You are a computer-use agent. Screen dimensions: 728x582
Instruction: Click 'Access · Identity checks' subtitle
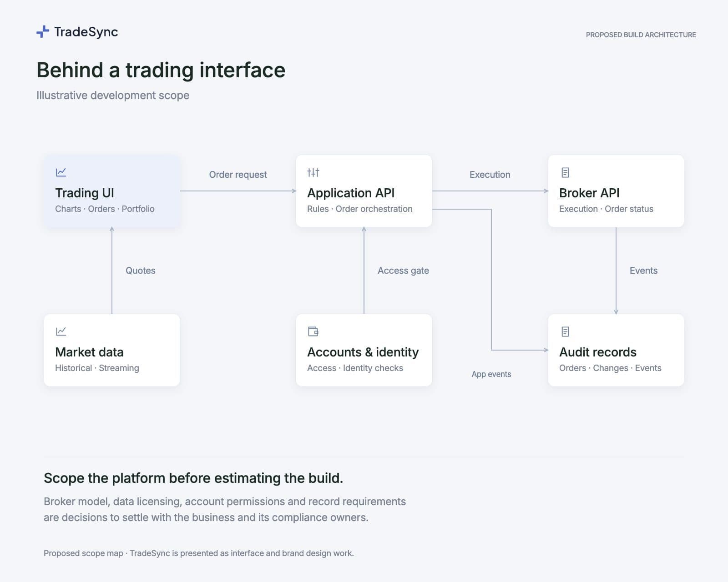(x=355, y=368)
